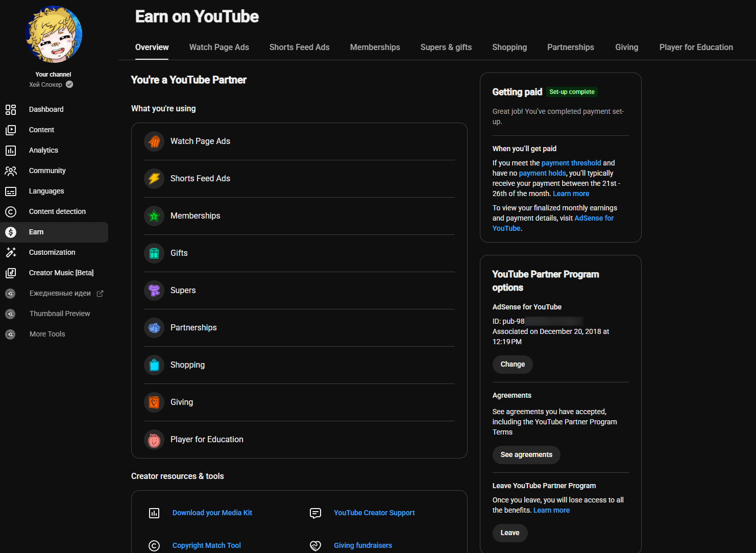Open the Supers & gifts tab
This screenshot has width=756, height=553.
(446, 47)
